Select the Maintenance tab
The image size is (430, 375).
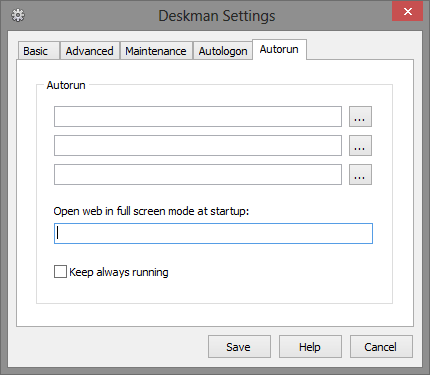coord(156,51)
